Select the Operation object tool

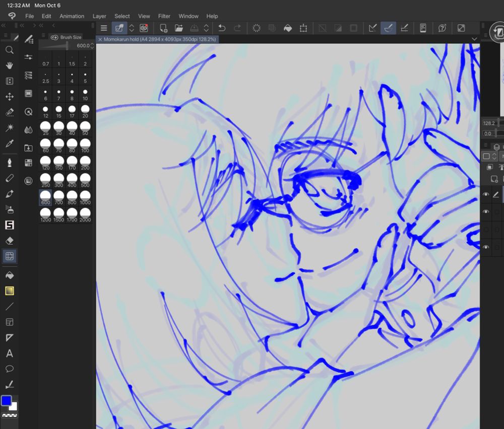(9, 81)
